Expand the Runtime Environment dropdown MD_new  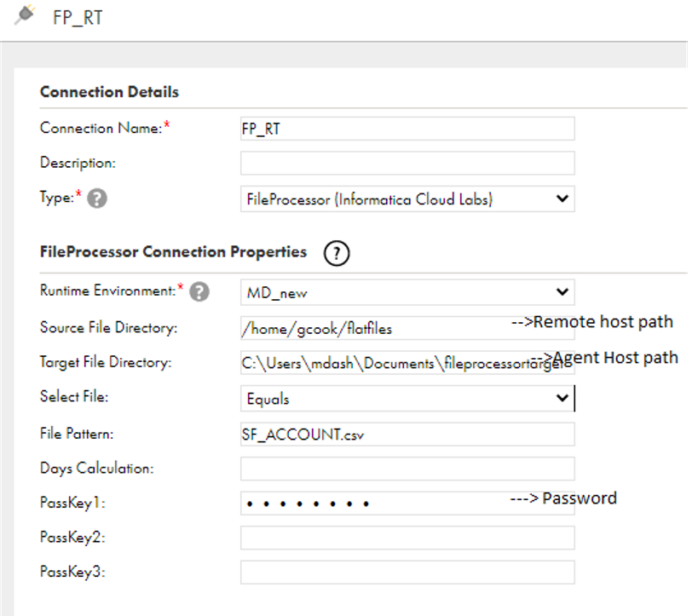tap(407, 292)
